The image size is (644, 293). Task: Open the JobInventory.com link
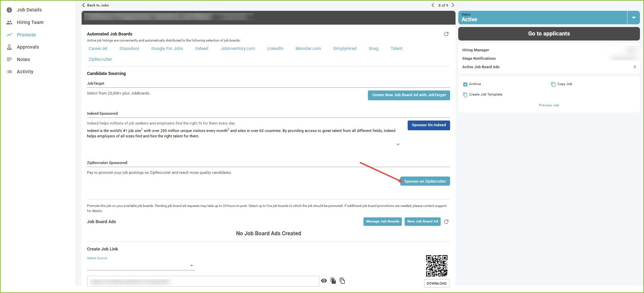click(238, 49)
